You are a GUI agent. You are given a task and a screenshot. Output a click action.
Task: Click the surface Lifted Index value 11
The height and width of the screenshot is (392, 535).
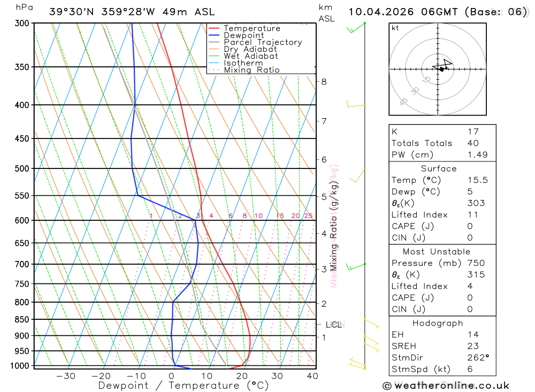coord(473,215)
